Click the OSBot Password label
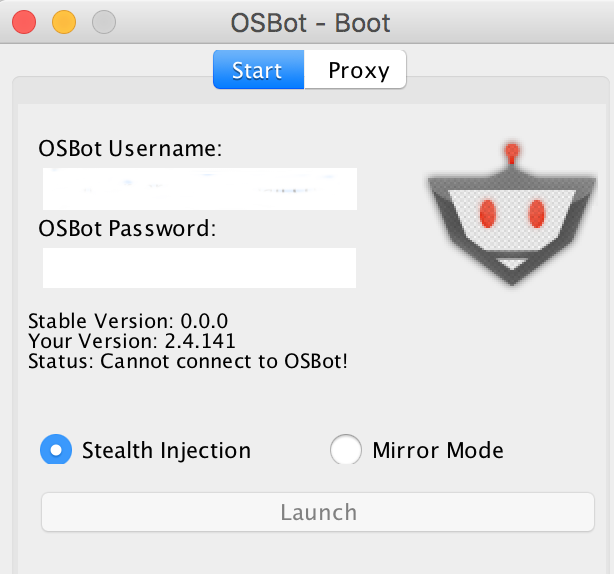 coord(127,228)
